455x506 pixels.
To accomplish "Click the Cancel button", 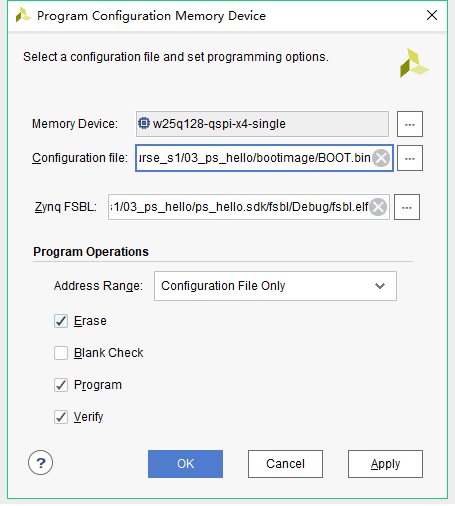I will tap(285, 464).
